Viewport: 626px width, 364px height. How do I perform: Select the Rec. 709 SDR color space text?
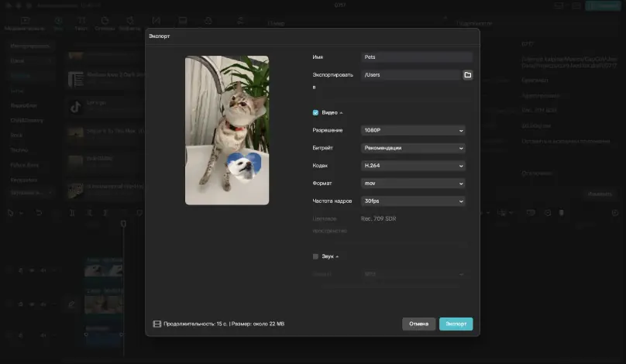379,218
